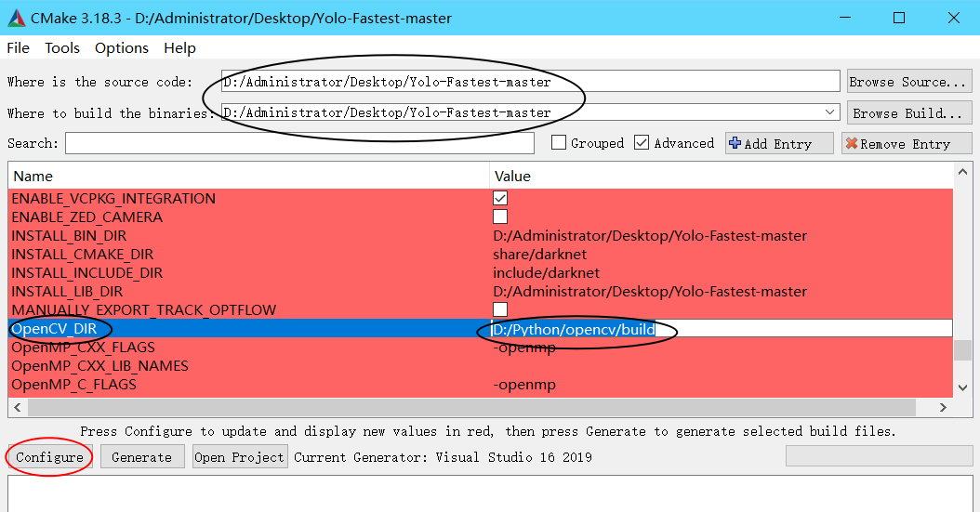Click Browse Source button
This screenshot has height=512, width=980.
pyautogui.click(x=909, y=82)
